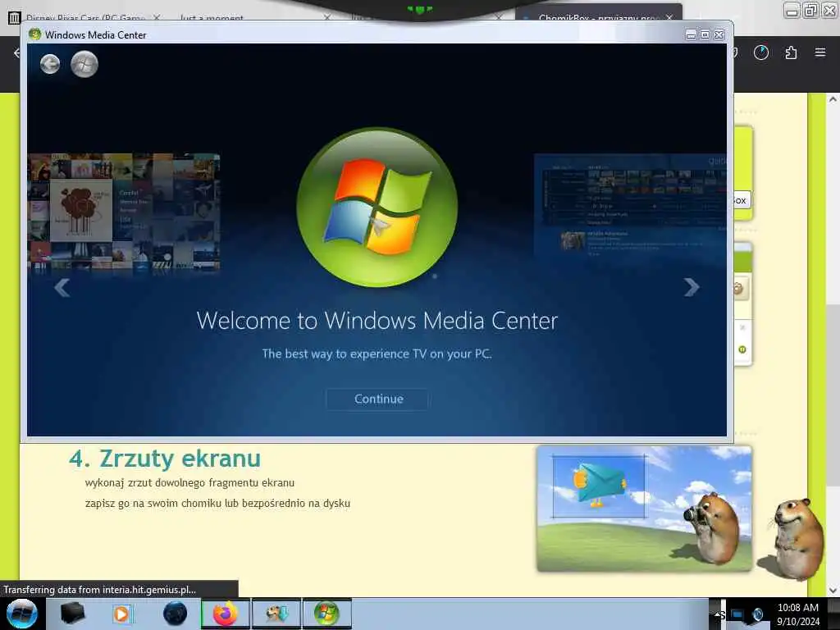Screen dimensions: 840x630
Task: Open Windows Media Player from the taskbar
Action: (121, 614)
